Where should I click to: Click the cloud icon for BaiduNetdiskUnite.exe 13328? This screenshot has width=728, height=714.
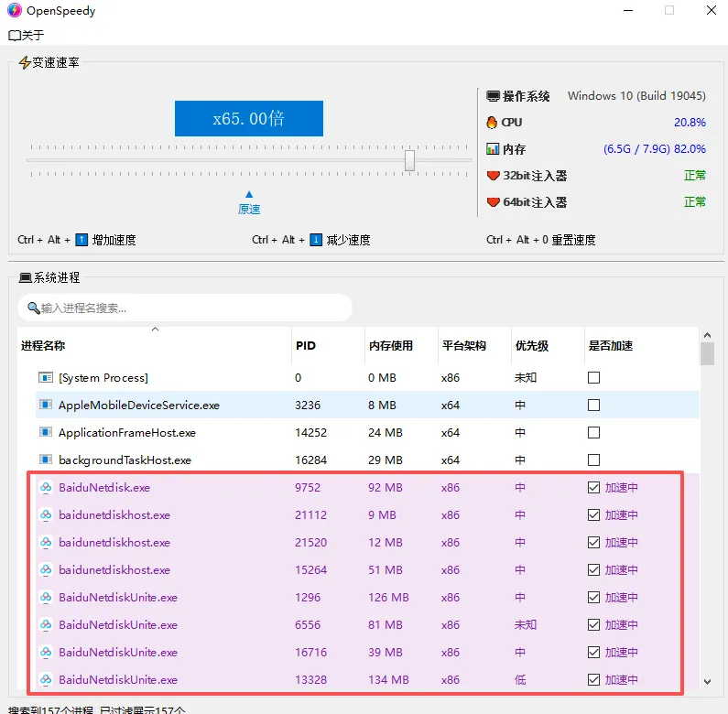point(46,679)
